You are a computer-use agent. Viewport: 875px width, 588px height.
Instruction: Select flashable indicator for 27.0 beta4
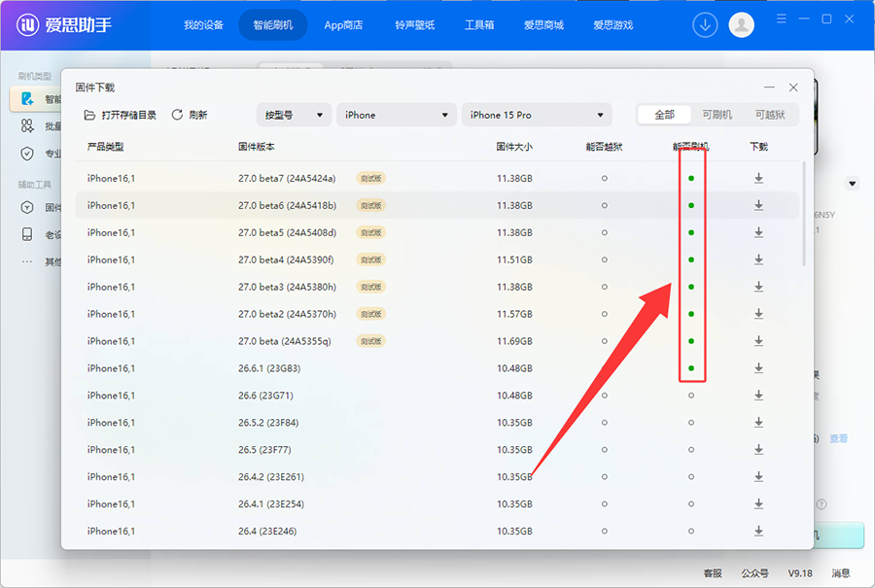tap(691, 259)
